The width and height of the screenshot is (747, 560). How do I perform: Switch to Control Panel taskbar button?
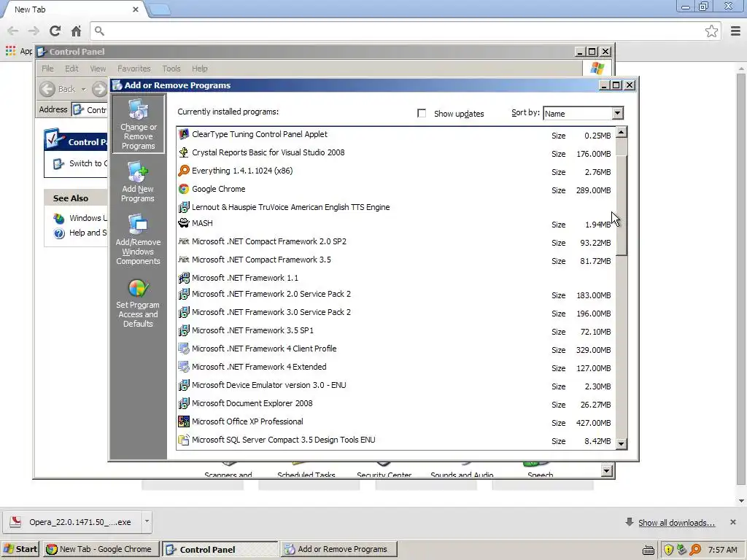click(220, 549)
